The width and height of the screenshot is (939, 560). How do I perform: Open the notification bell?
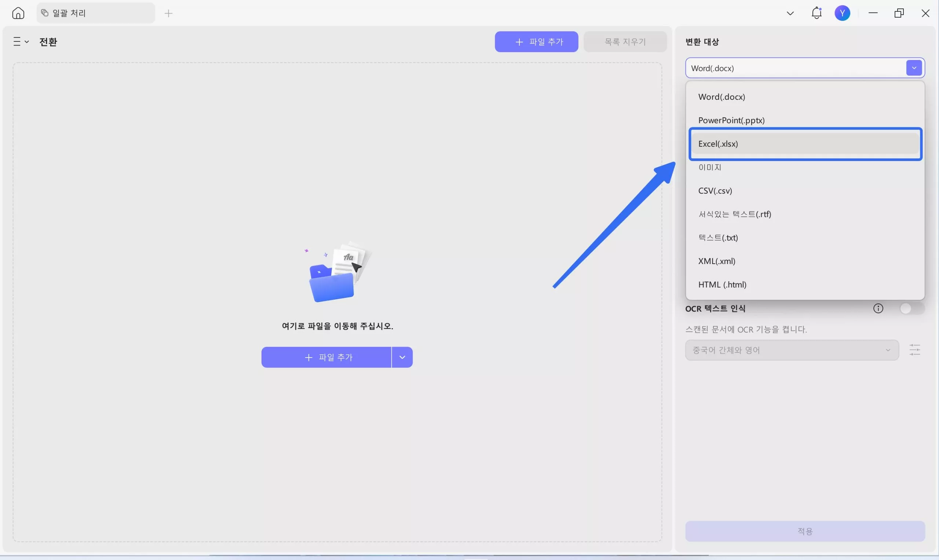click(x=816, y=13)
